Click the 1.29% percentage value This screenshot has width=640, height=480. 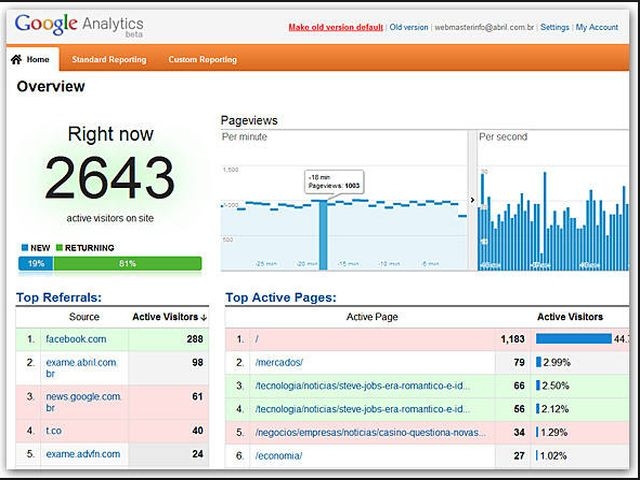(x=554, y=432)
